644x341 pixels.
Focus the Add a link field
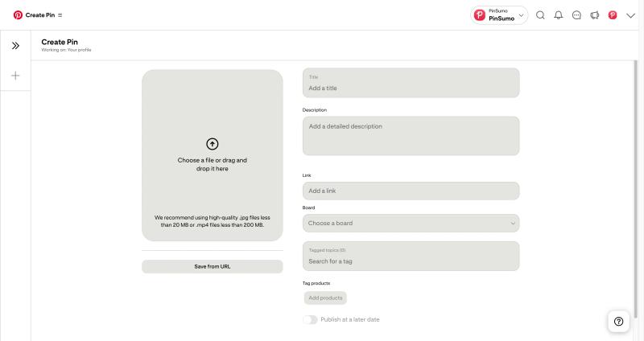[x=411, y=191]
